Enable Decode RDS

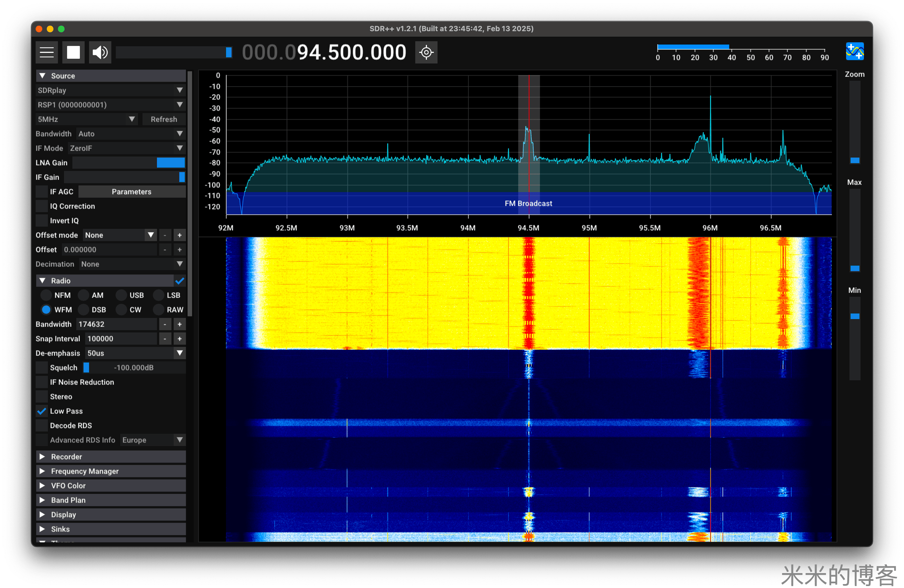click(41, 425)
